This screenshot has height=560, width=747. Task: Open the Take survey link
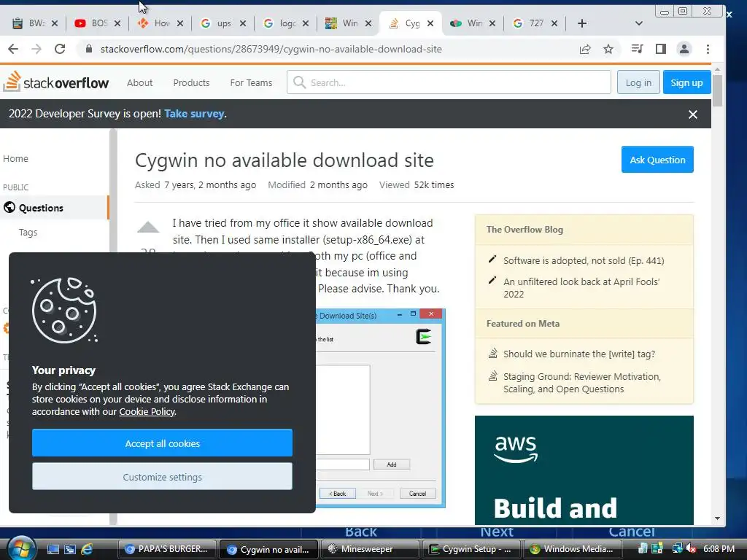pos(194,114)
